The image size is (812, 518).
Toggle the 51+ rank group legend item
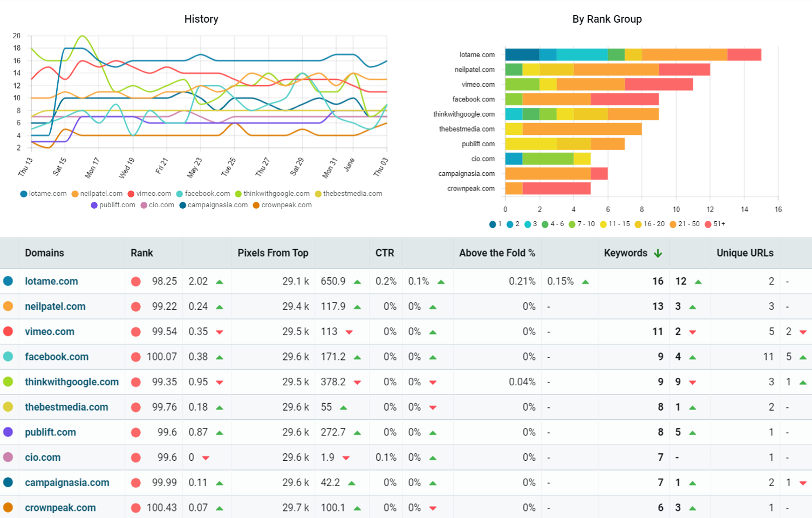tap(708, 223)
